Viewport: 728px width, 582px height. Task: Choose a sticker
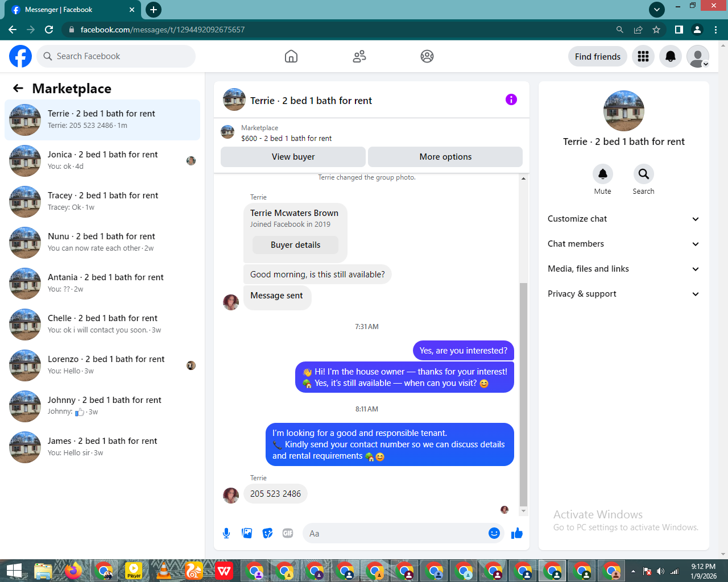click(267, 533)
